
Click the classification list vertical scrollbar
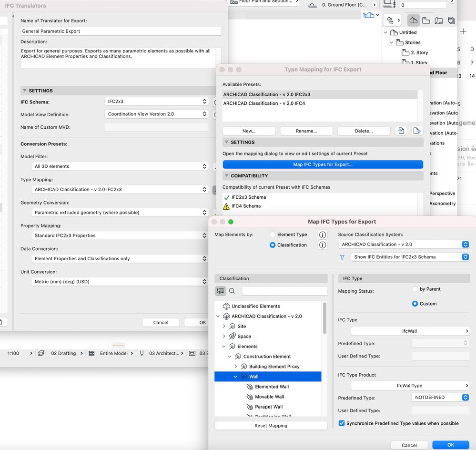(x=324, y=318)
